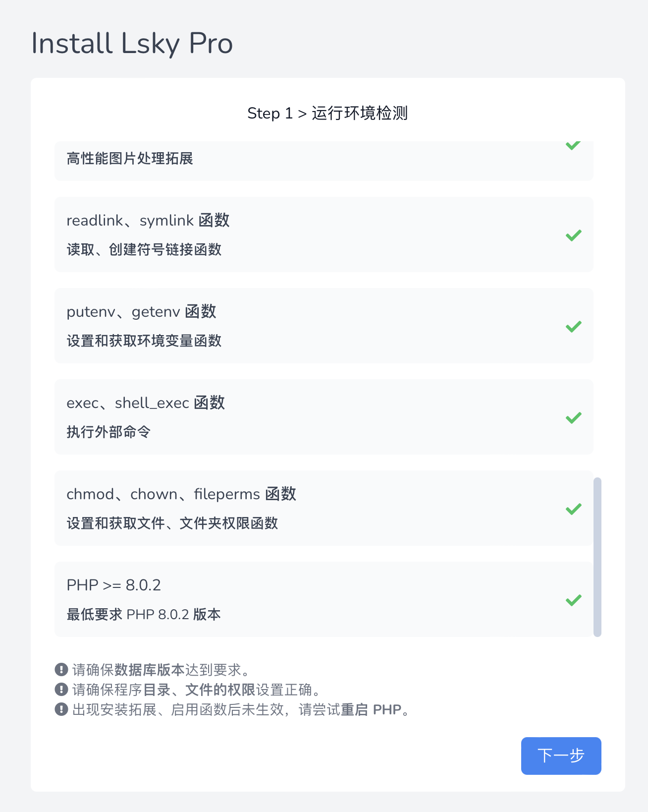This screenshot has width=648, height=812.
Task: Select the putenv、getenv 函数 requirement title
Action: tap(141, 311)
